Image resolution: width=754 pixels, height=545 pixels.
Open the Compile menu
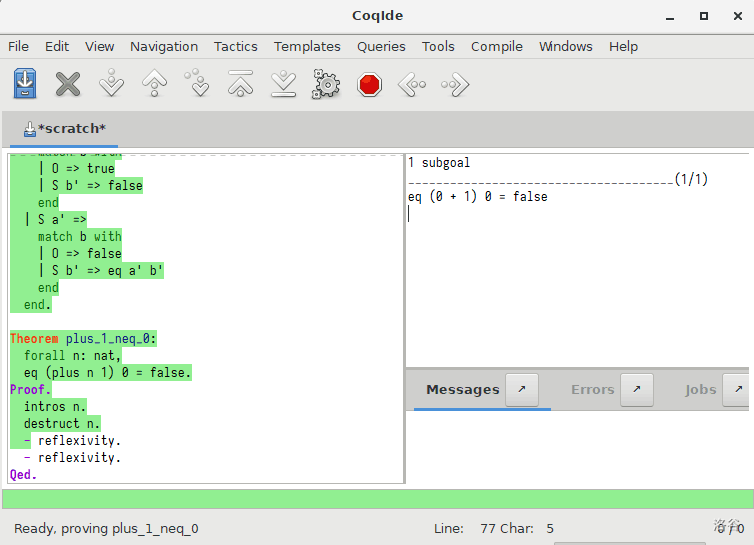tap(497, 46)
